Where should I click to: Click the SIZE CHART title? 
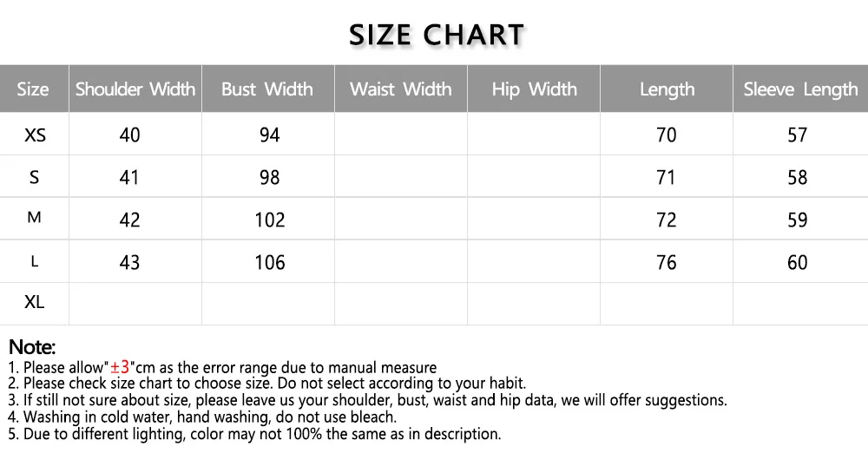(437, 35)
